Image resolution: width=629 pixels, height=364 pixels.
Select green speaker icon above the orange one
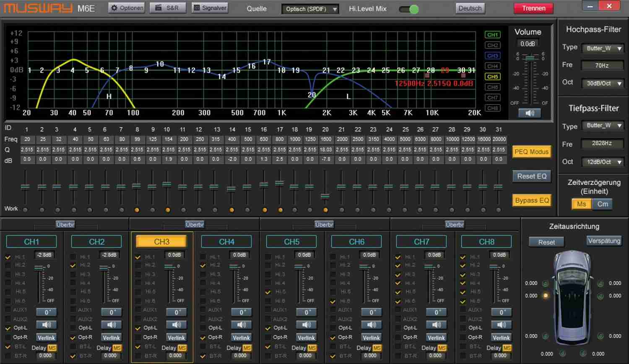coord(545,284)
